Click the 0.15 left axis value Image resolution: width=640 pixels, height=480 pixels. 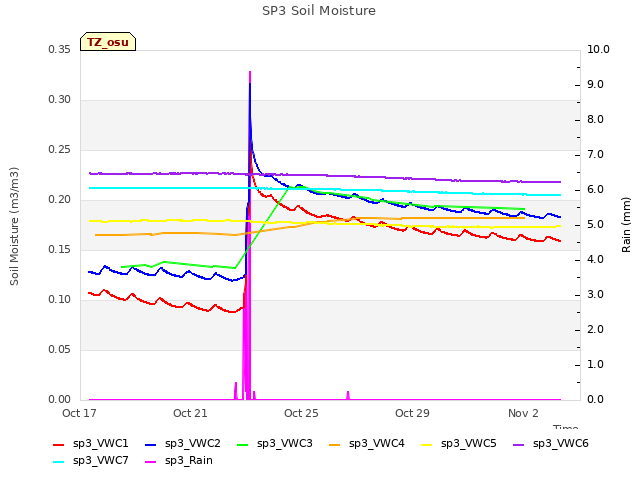pos(60,249)
